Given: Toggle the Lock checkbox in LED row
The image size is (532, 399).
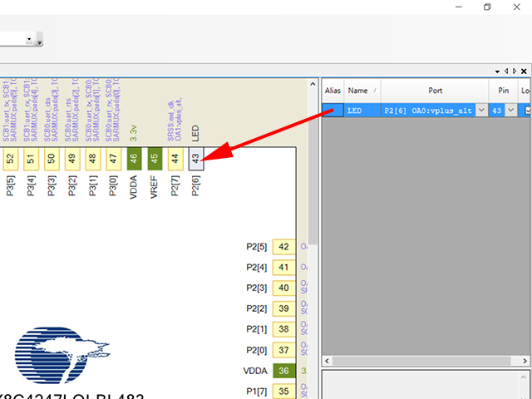Looking at the screenshot, I should (x=528, y=111).
